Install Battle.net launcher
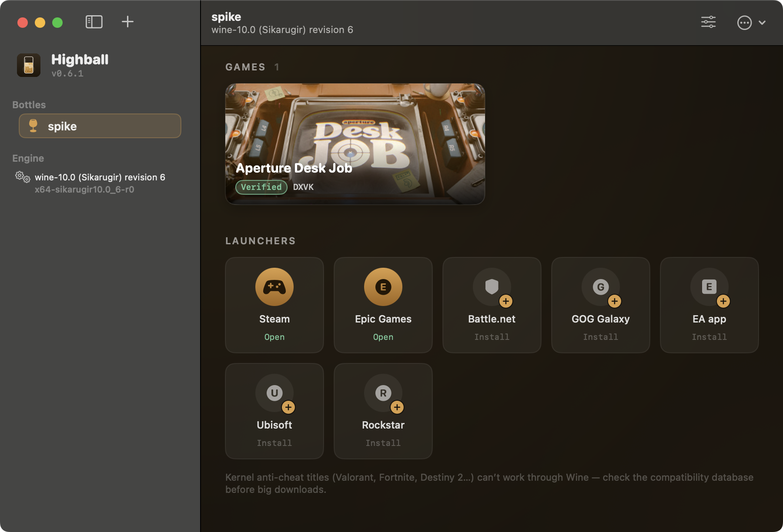Screen dimensions: 783x532 (492, 337)
